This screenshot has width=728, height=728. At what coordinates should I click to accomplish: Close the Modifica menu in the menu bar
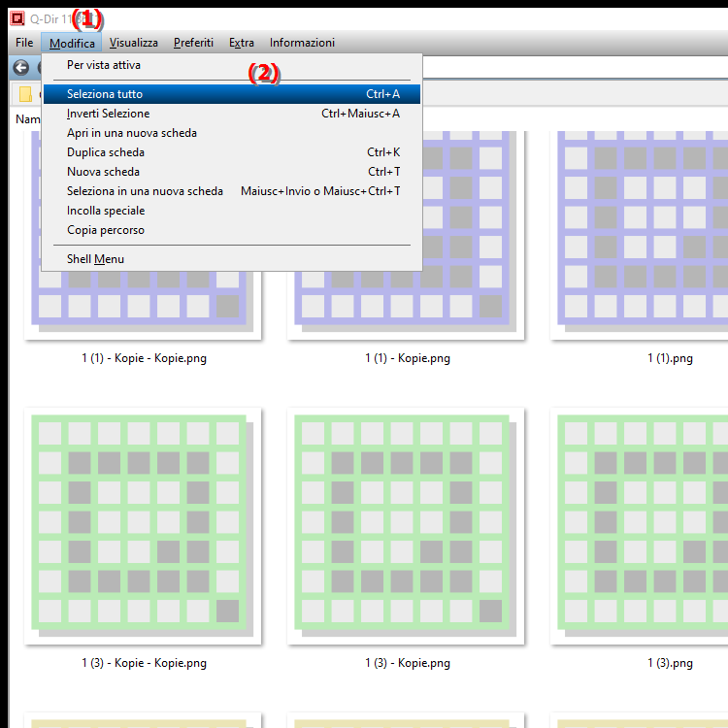[72, 43]
